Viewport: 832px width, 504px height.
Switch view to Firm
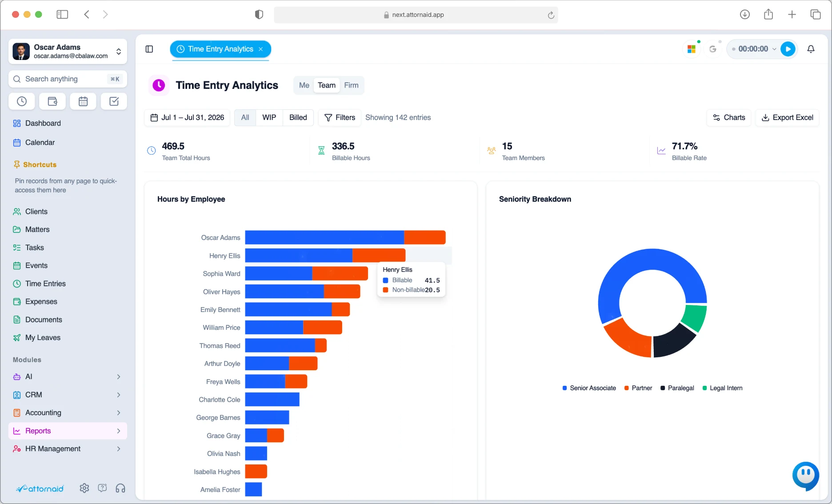[351, 85]
